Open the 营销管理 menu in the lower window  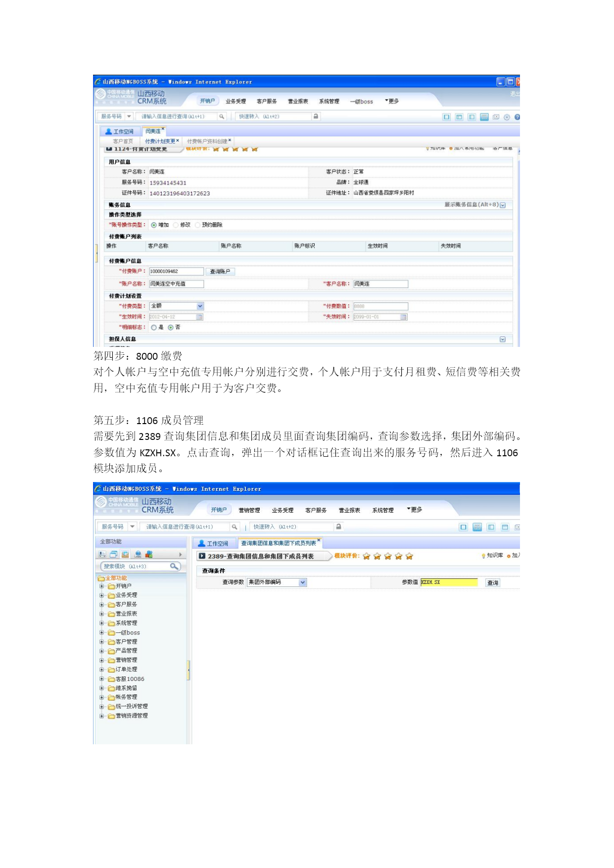pyautogui.click(x=249, y=510)
